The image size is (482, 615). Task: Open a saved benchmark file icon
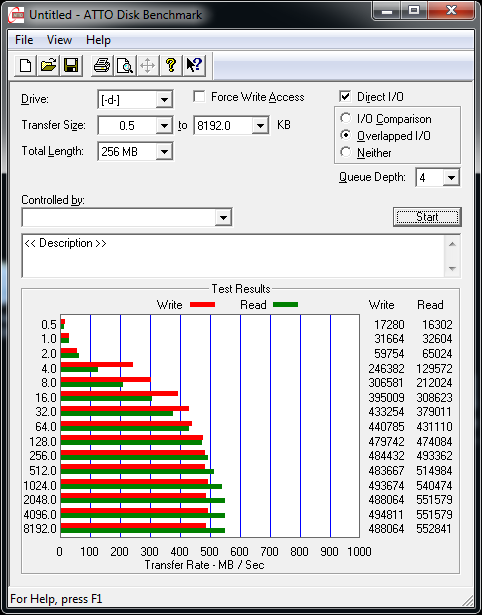pos(48,65)
